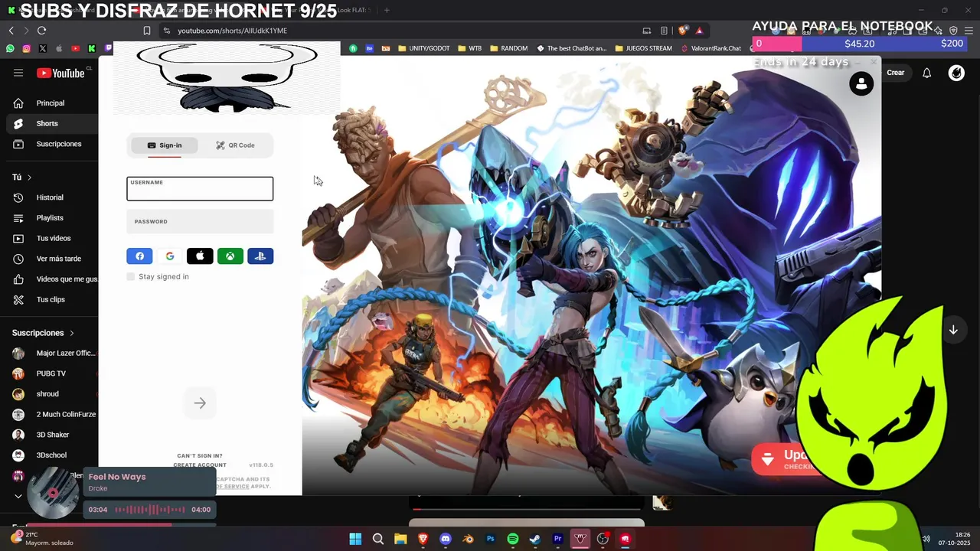Switch to the QR Code tab
This screenshot has height=551, width=980.
click(235, 145)
